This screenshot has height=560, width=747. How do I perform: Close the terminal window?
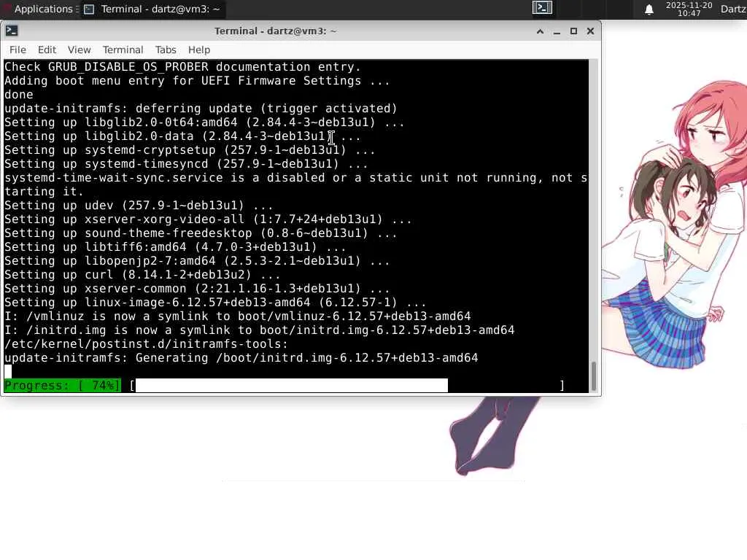pyautogui.click(x=590, y=31)
